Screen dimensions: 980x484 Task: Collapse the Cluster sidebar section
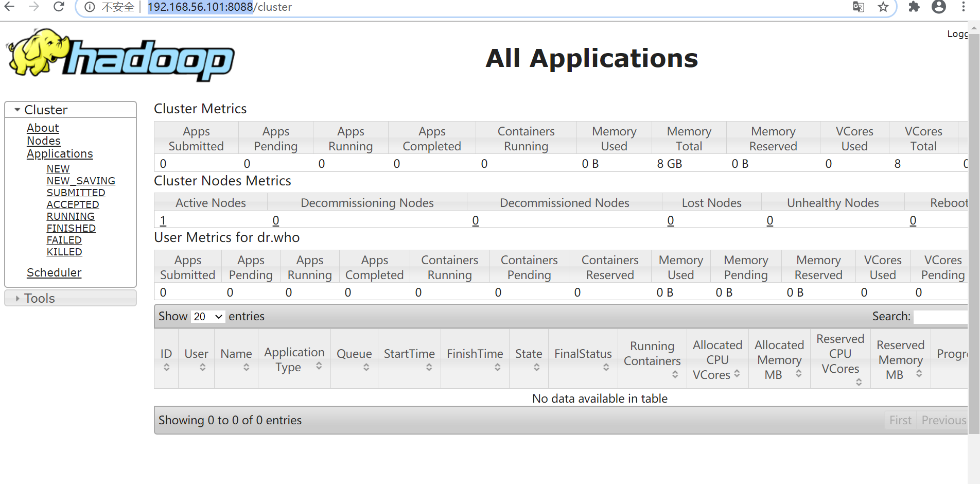[x=71, y=110]
